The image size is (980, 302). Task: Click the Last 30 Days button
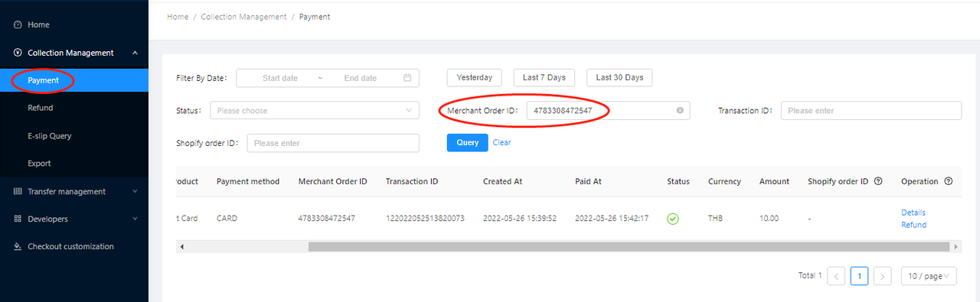click(619, 77)
